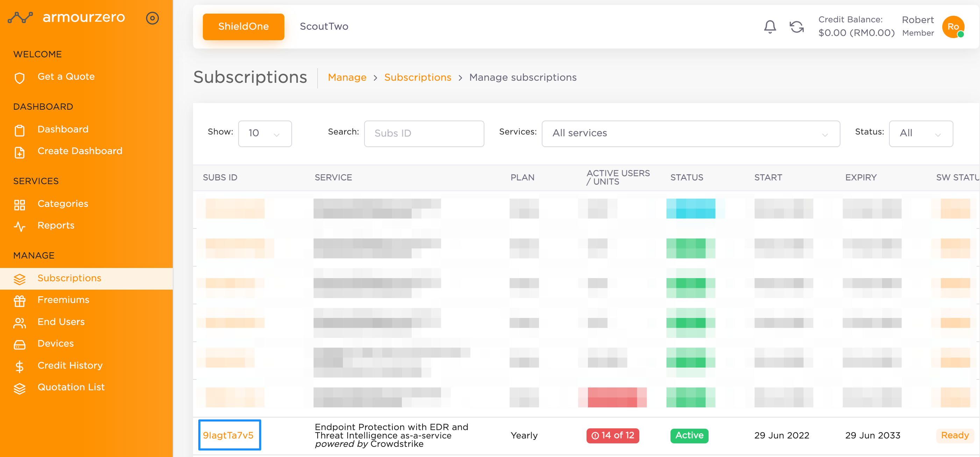Click Subscriptions breadcrumb link
Screen dimensions: 980x457
click(x=418, y=78)
